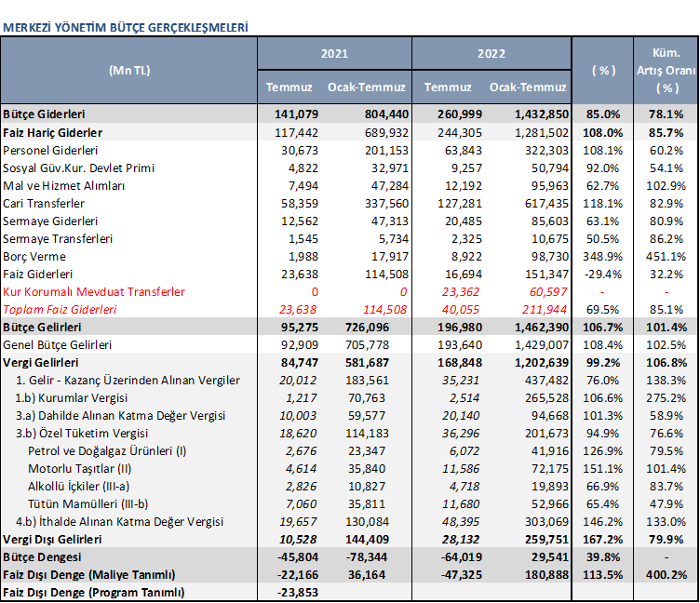This screenshot has height=603, width=700.
Task: Click red value 60,597 in Kur Korumalı row
Action: coord(548,292)
